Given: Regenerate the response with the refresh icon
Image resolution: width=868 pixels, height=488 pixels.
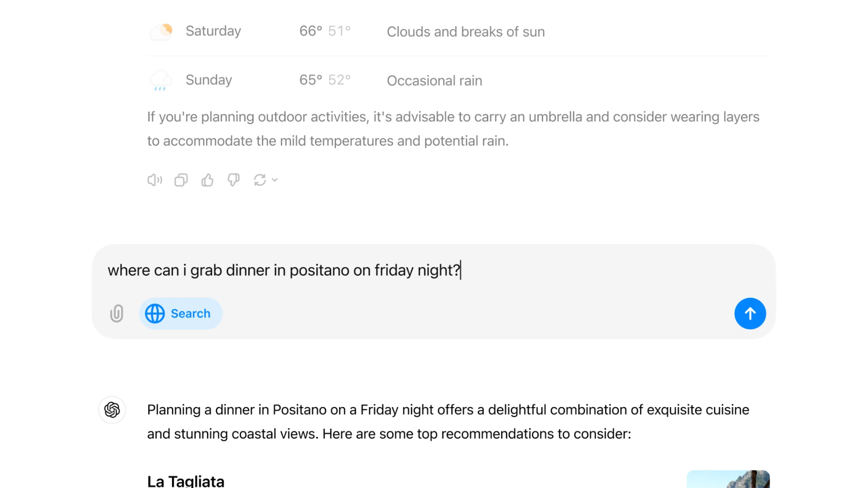Looking at the screenshot, I should coord(260,180).
